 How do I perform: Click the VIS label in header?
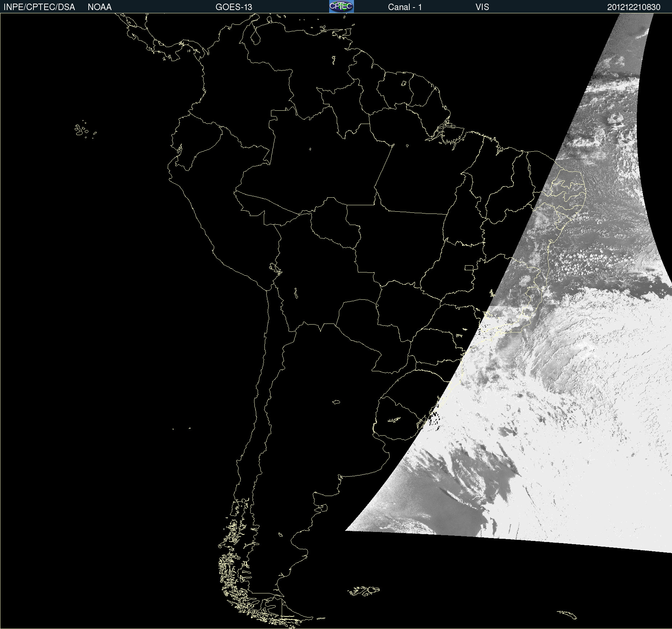[482, 7]
